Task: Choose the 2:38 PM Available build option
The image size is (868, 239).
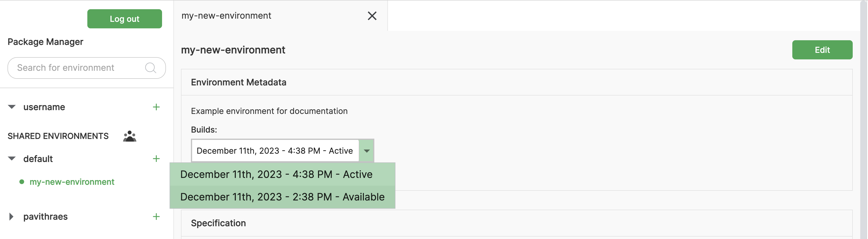Action: coord(282,197)
